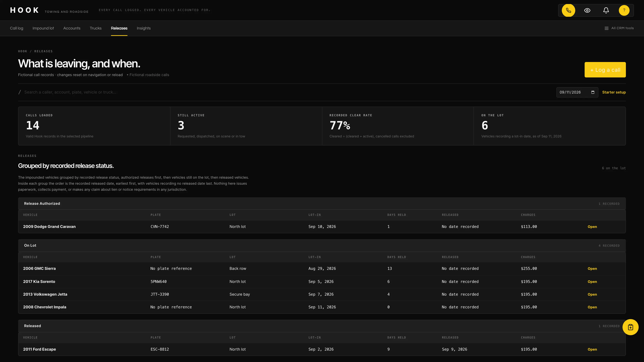This screenshot has width=644, height=362.
Task: Click the floating clipboard button
Action: pos(630,327)
